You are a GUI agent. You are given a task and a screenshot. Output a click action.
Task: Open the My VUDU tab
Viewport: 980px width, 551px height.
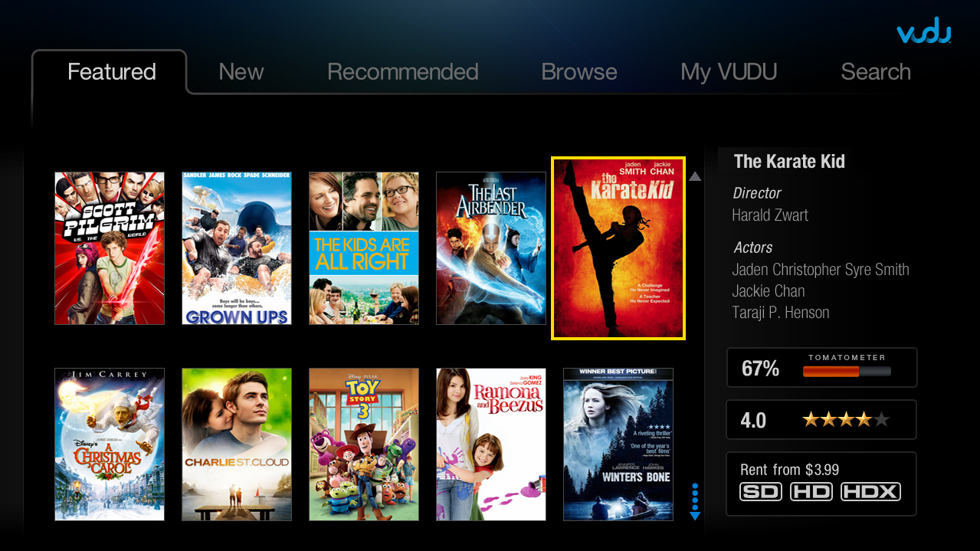(x=729, y=72)
